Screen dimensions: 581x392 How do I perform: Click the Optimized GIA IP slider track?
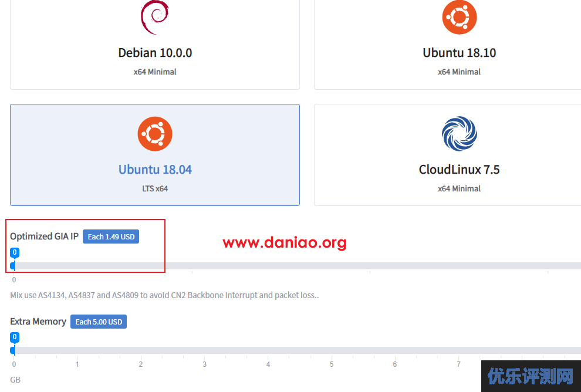click(x=296, y=266)
